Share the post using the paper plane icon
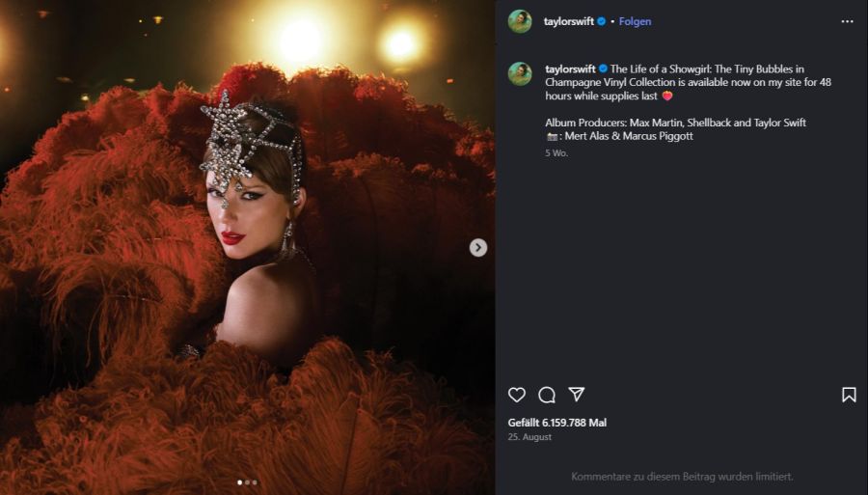The width and height of the screenshot is (868, 495). pyautogui.click(x=576, y=395)
